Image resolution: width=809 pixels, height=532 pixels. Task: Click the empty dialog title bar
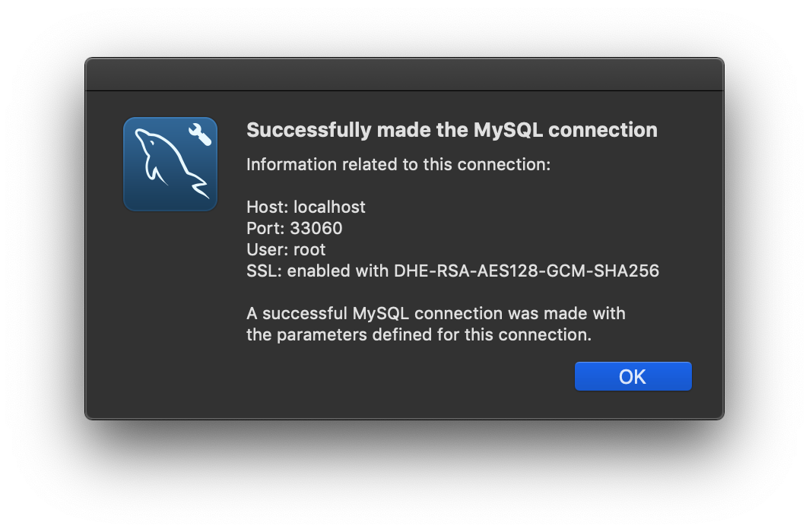click(404, 74)
